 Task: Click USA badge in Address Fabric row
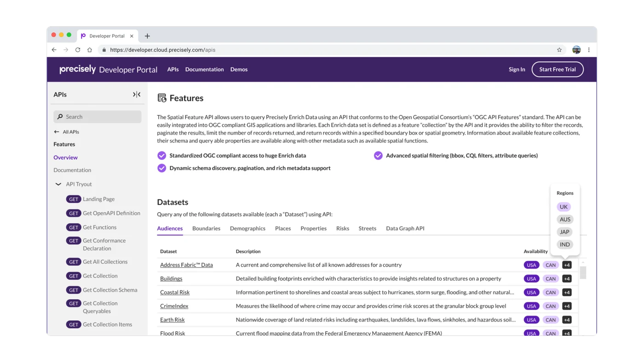tap(531, 265)
